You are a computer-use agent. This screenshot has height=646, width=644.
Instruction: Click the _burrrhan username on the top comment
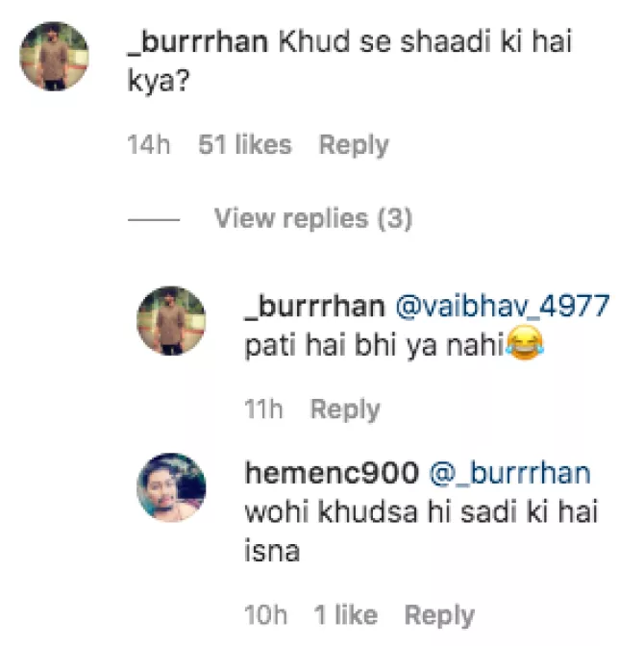197,43
